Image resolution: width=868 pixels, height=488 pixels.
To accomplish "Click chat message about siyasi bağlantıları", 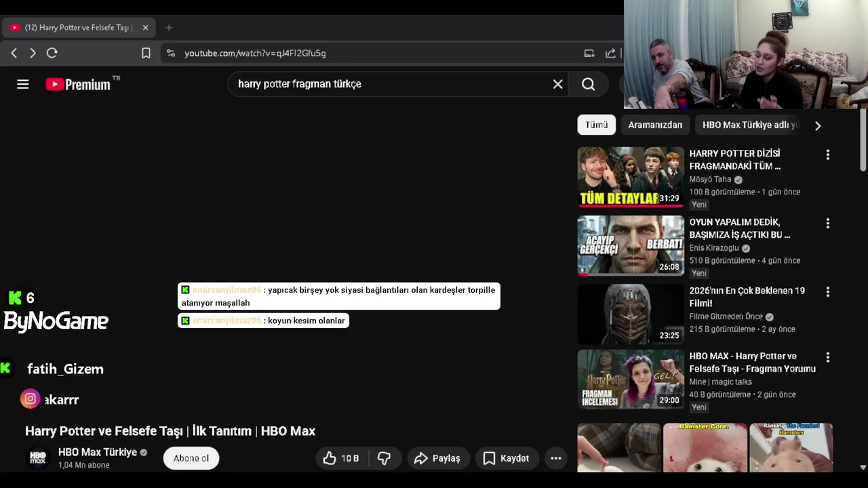I will point(338,296).
